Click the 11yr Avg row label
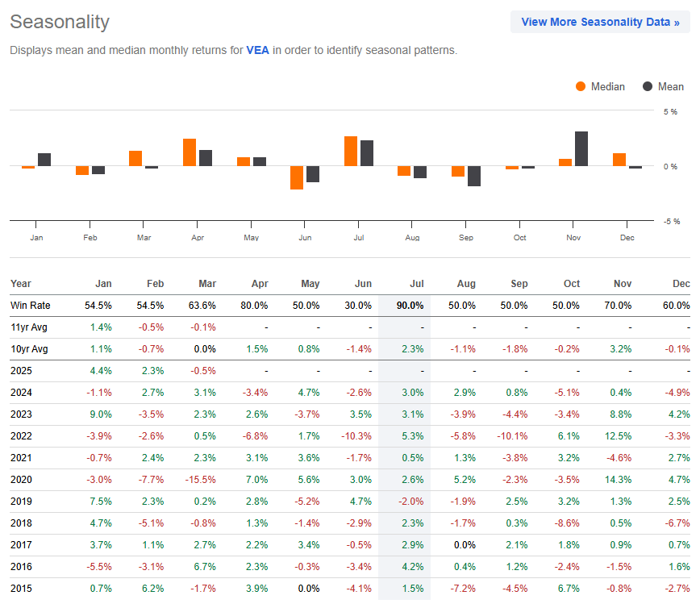Viewport: 700px width, 608px height. point(29,327)
